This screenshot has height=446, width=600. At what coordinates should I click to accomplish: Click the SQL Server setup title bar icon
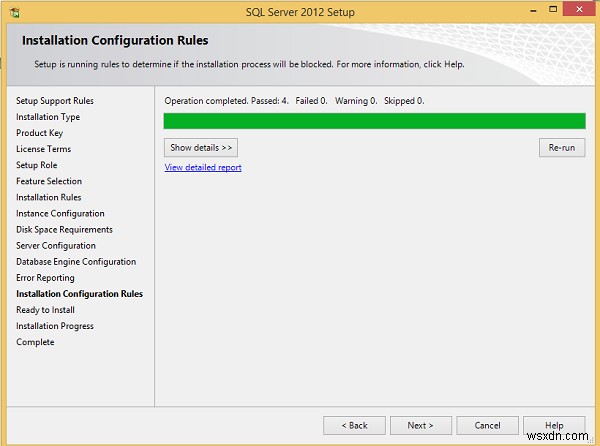15,12
